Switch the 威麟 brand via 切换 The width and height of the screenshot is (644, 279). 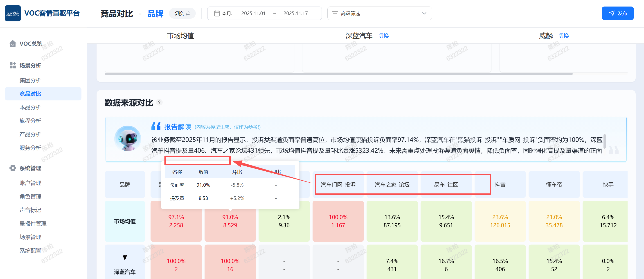563,36
